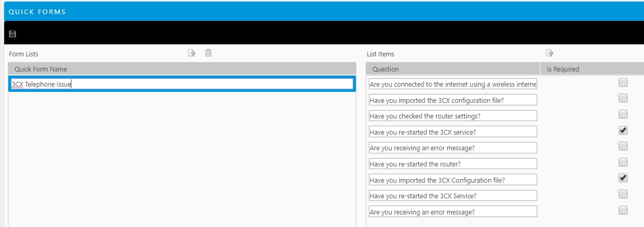
Task: Click the trash icon to delete the form
Action: (x=208, y=53)
